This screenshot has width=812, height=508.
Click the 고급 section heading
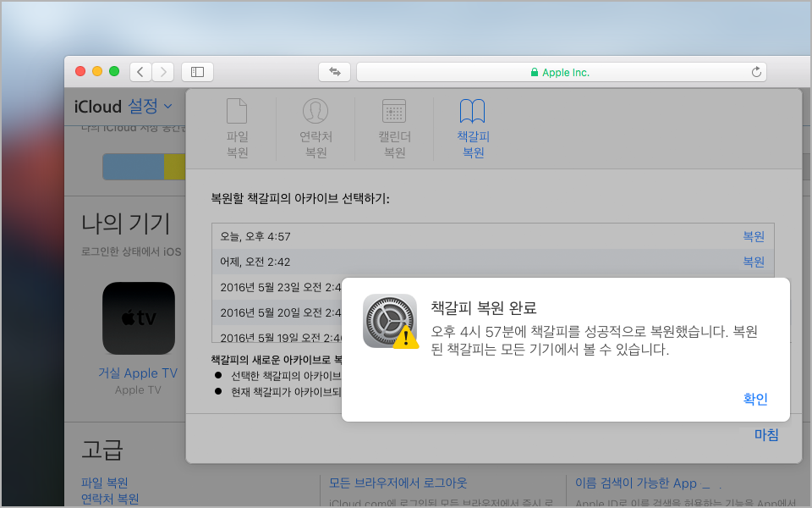[102, 449]
